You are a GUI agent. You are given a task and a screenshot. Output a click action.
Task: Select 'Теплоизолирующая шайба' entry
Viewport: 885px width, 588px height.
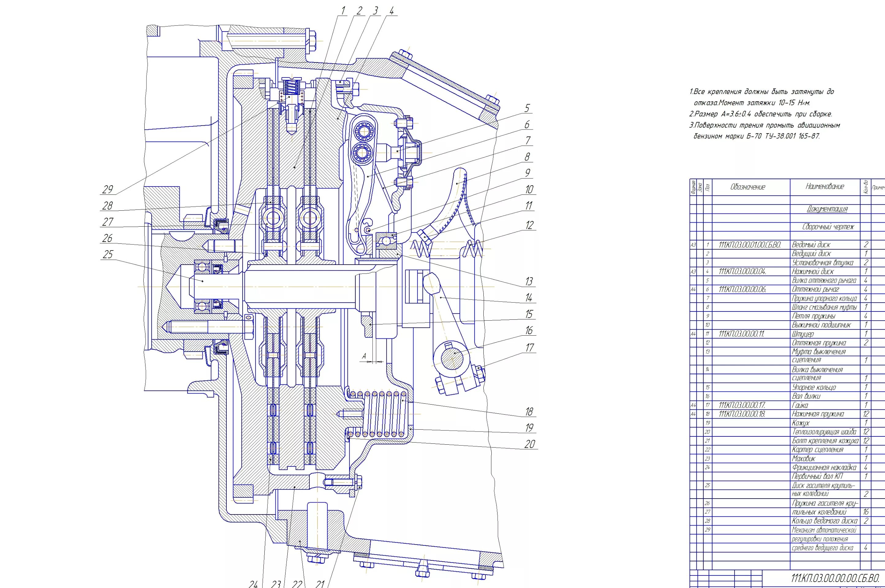click(x=824, y=432)
